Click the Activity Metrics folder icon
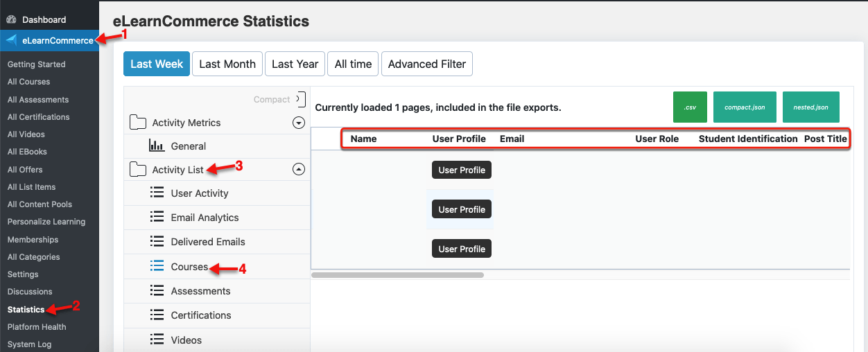The height and width of the screenshot is (352, 868). click(x=138, y=123)
